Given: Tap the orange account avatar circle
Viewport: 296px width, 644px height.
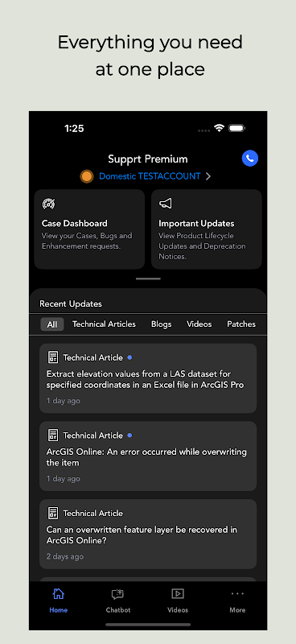Looking at the screenshot, I should (87, 176).
